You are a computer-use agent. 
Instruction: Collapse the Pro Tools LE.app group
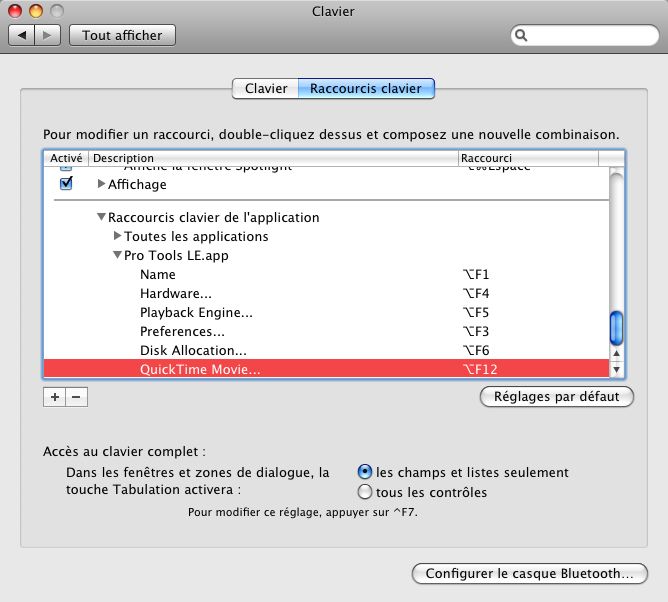[x=117, y=255]
